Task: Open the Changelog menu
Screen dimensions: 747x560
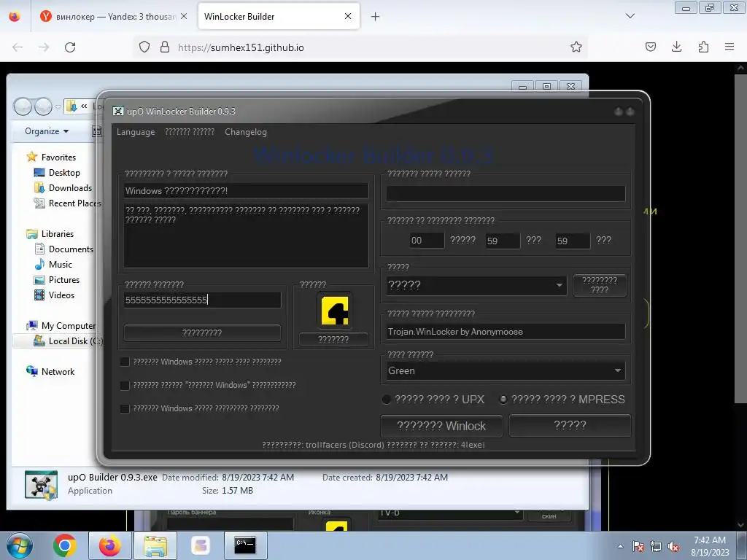Action: pos(246,132)
